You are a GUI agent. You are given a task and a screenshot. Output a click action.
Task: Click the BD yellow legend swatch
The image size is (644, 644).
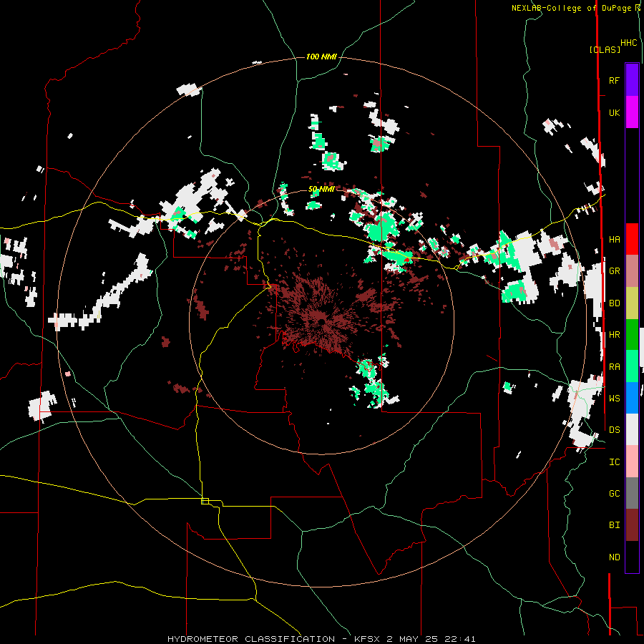click(x=632, y=303)
